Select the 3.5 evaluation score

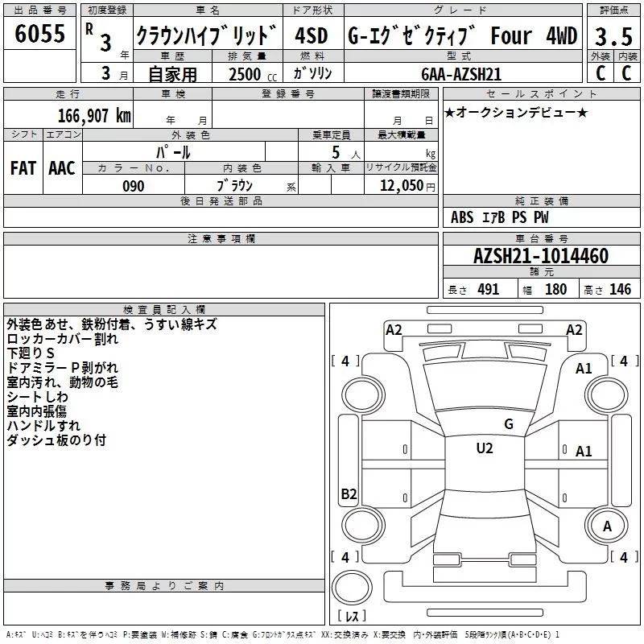coord(613,37)
